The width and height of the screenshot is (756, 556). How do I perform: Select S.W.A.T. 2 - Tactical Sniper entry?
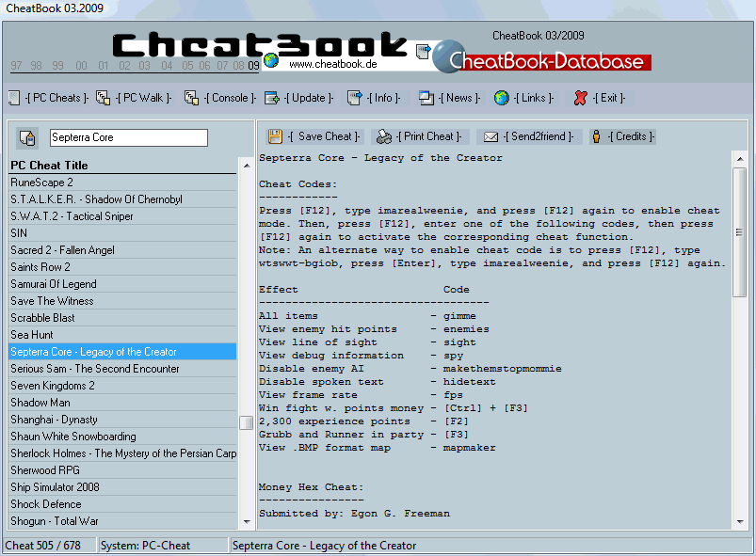[x=123, y=216]
